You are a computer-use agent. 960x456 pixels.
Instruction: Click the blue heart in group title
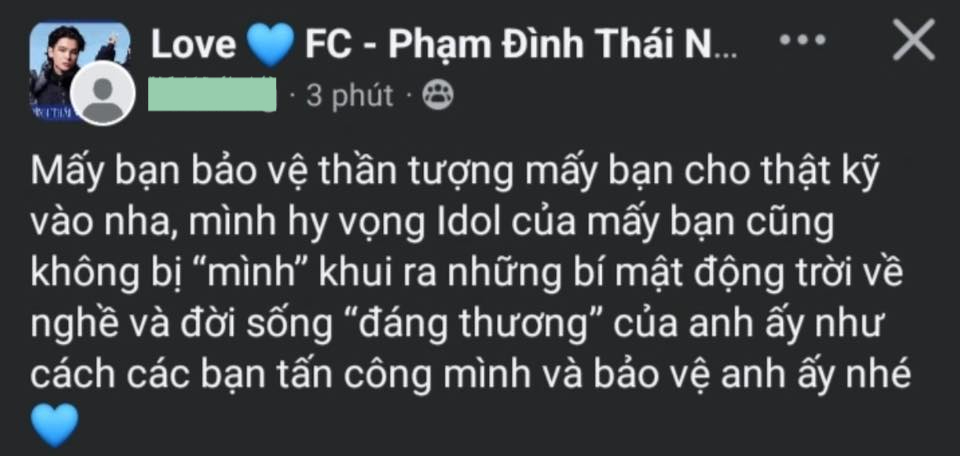[271, 43]
